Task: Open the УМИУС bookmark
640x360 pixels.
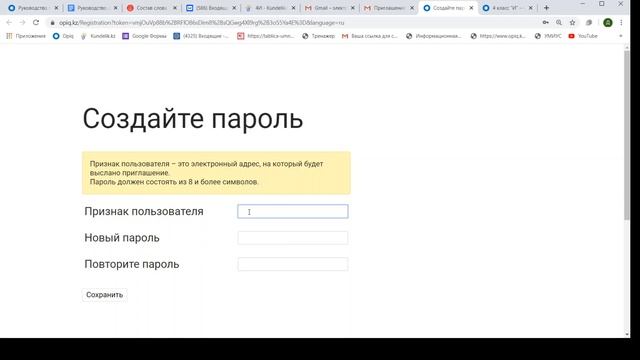Action: coord(548,36)
